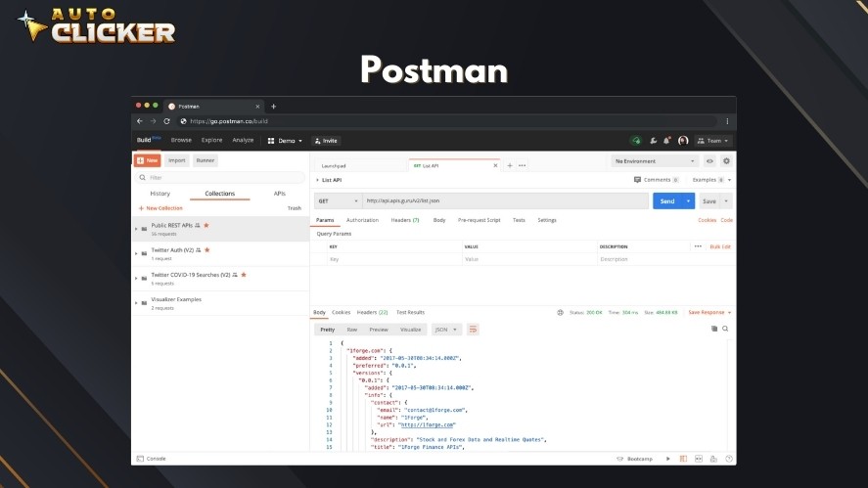The height and width of the screenshot is (488, 868).
Task: Open the Send button dropdown arrow
Action: (x=688, y=200)
